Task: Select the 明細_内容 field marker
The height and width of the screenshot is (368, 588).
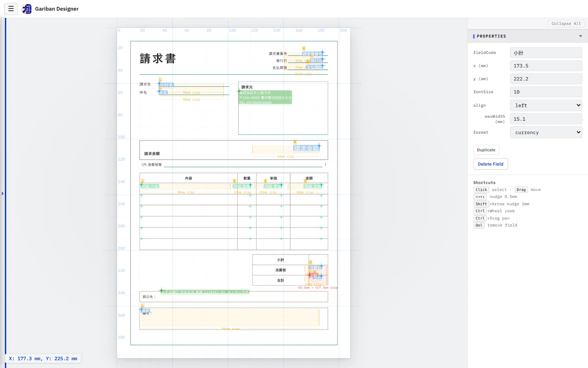Action: coord(150,186)
